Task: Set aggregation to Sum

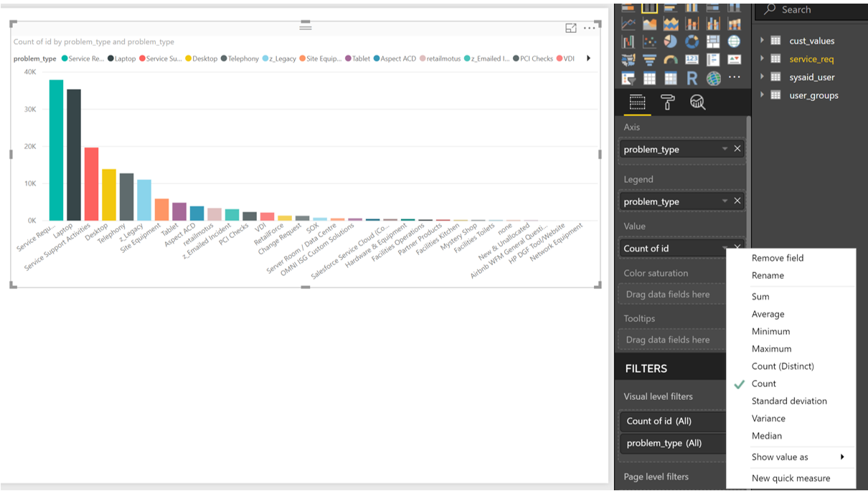Action: [x=791, y=296]
